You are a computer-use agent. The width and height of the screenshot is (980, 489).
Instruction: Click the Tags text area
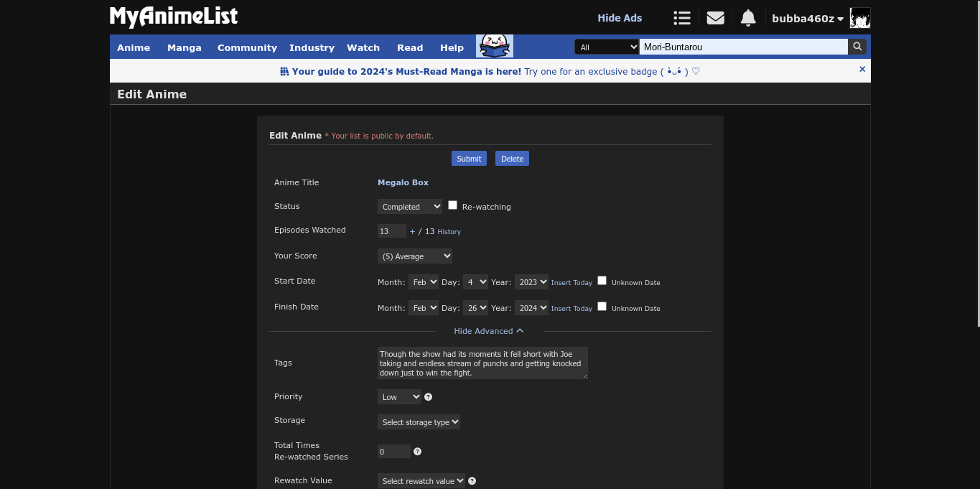click(482, 363)
